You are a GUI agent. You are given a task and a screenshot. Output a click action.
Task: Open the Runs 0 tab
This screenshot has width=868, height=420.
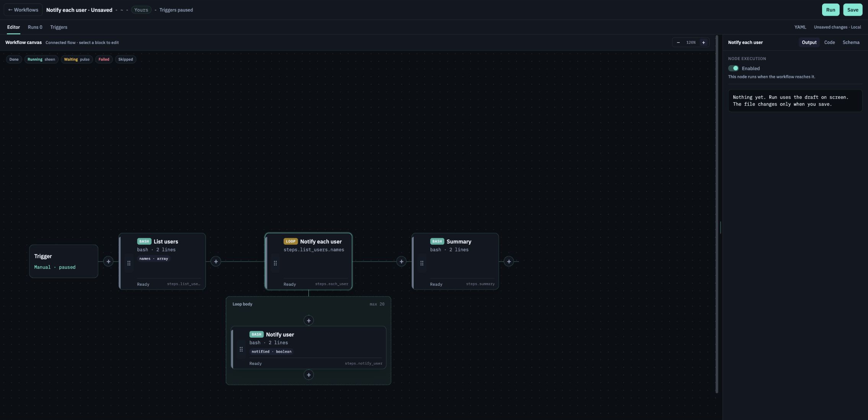(35, 27)
